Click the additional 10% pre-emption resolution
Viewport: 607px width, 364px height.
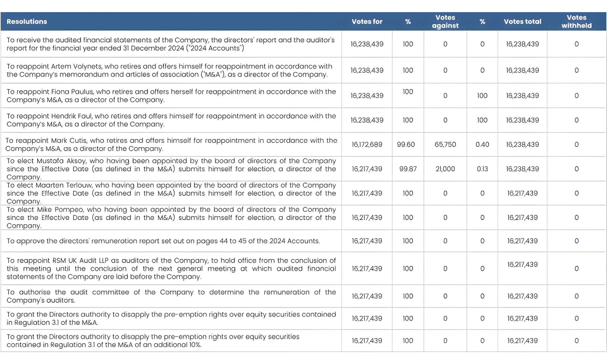[x=153, y=341]
